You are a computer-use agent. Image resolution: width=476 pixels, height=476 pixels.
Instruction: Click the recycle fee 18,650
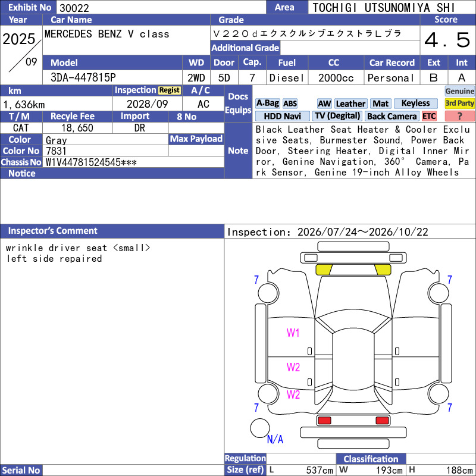tap(77, 128)
